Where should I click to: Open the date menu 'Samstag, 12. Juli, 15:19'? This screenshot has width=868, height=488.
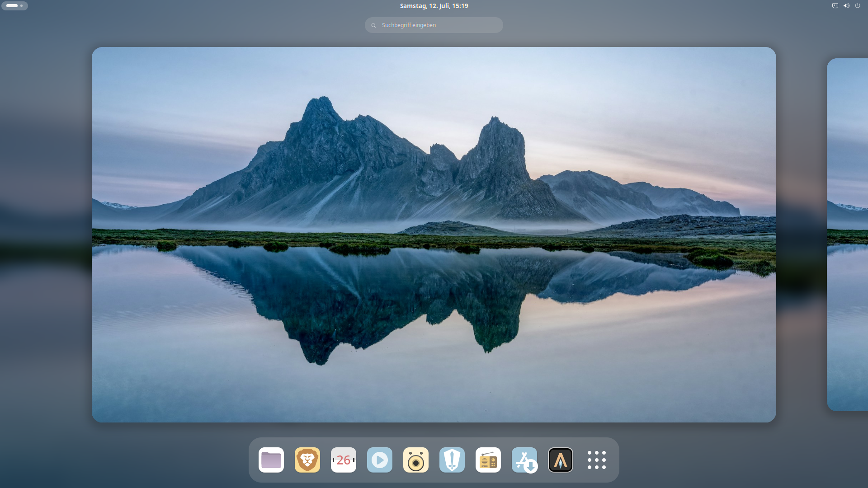(x=434, y=6)
